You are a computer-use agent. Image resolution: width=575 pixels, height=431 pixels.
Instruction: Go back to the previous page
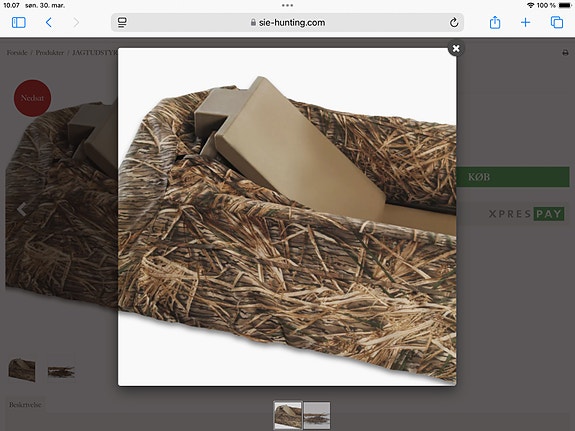pos(48,22)
